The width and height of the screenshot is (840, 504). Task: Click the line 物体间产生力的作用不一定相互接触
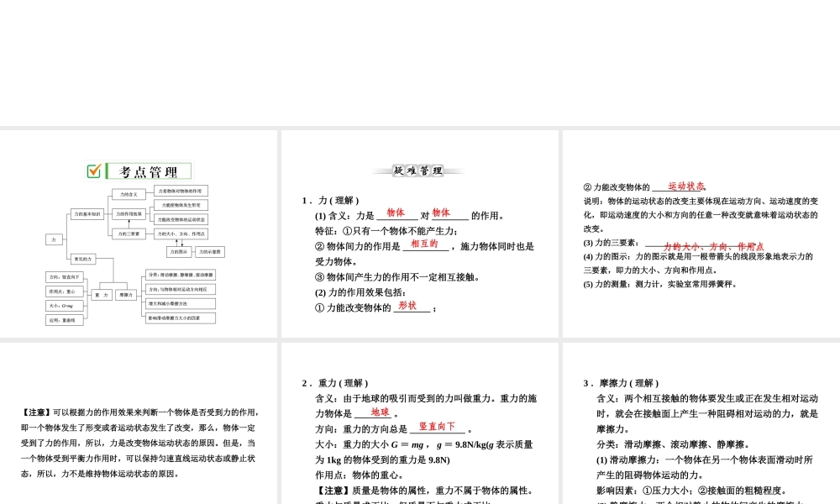[397, 277]
